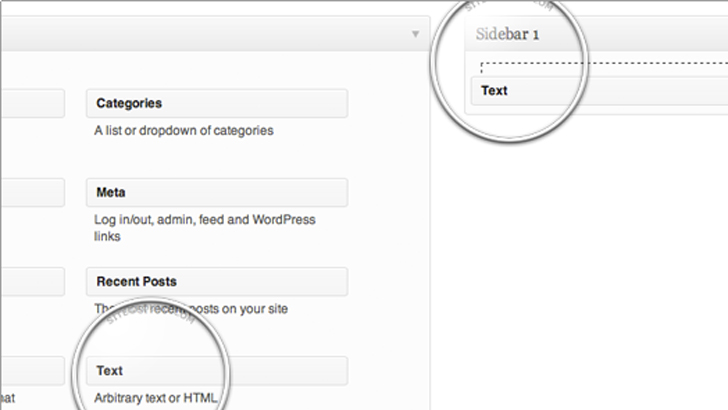Image resolution: width=728 pixels, height=410 pixels.
Task: Click the dashed drop placeholder in Sidebar 1
Action: [600, 67]
